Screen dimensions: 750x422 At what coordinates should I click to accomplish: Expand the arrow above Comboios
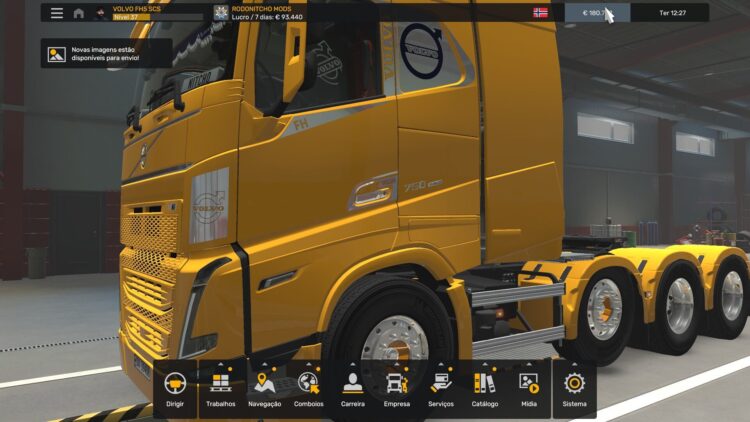tap(309, 365)
